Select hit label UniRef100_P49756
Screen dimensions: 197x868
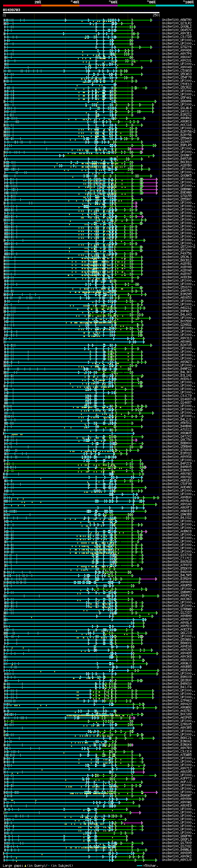(x=177, y=253)
